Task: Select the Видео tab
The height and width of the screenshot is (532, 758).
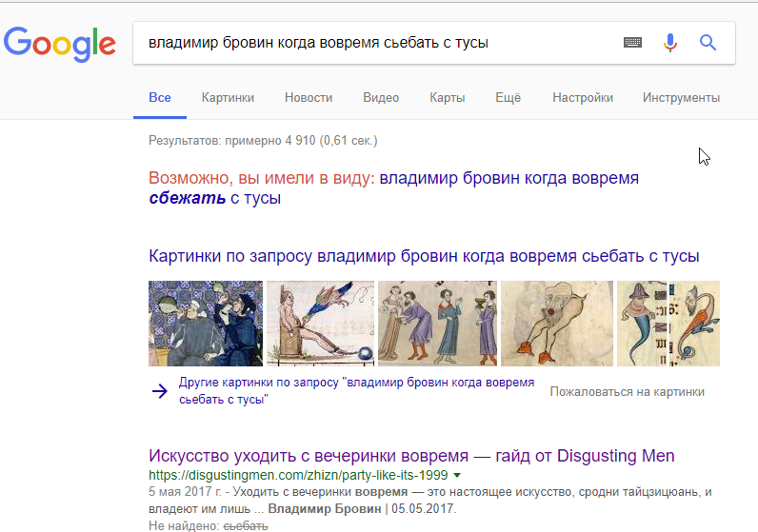Action: [381, 98]
